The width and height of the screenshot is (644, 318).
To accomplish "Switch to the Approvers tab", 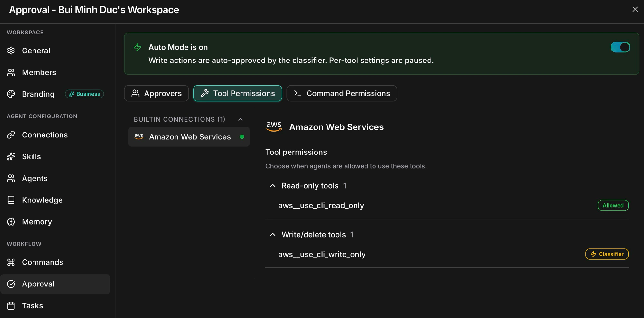I will tap(156, 93).
